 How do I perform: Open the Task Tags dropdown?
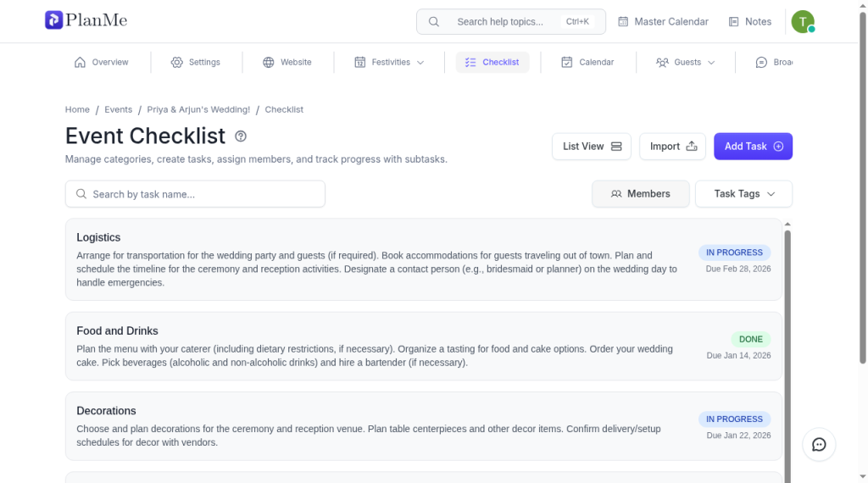tap(743, 194)
